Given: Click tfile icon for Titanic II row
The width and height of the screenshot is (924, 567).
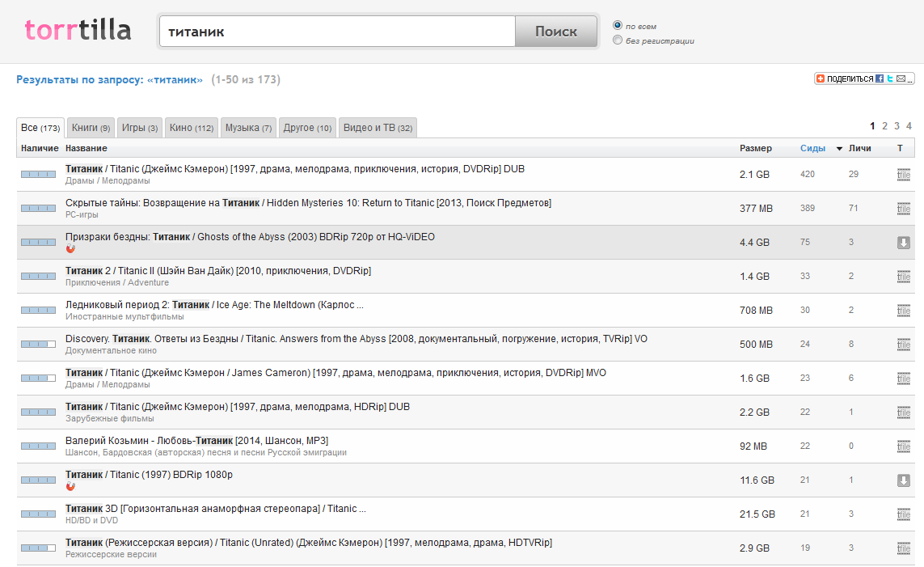Looking at the screenshot, I should 903,277.
